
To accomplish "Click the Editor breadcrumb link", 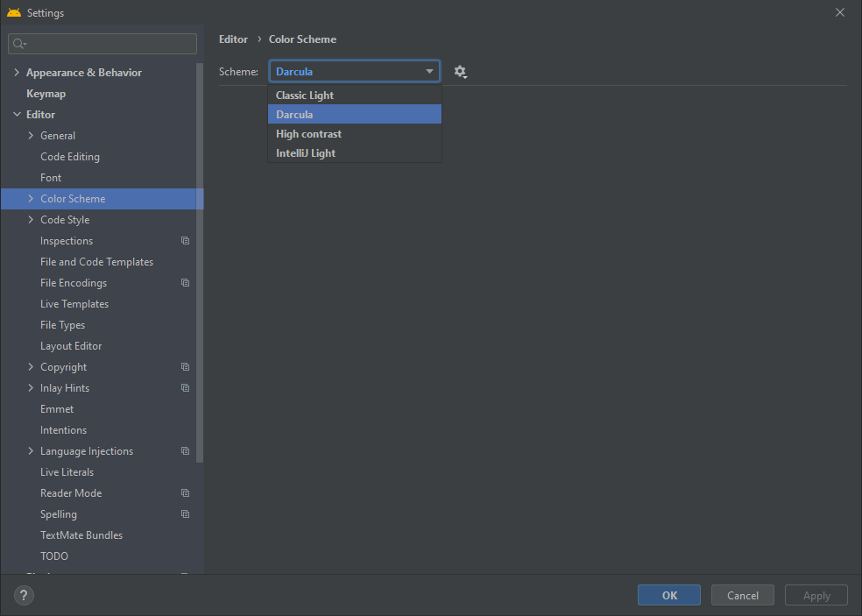I will 233,39.
